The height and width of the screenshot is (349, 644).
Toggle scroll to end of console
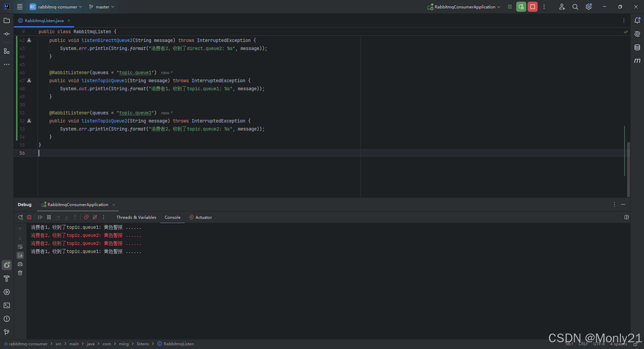pos(20,255)
